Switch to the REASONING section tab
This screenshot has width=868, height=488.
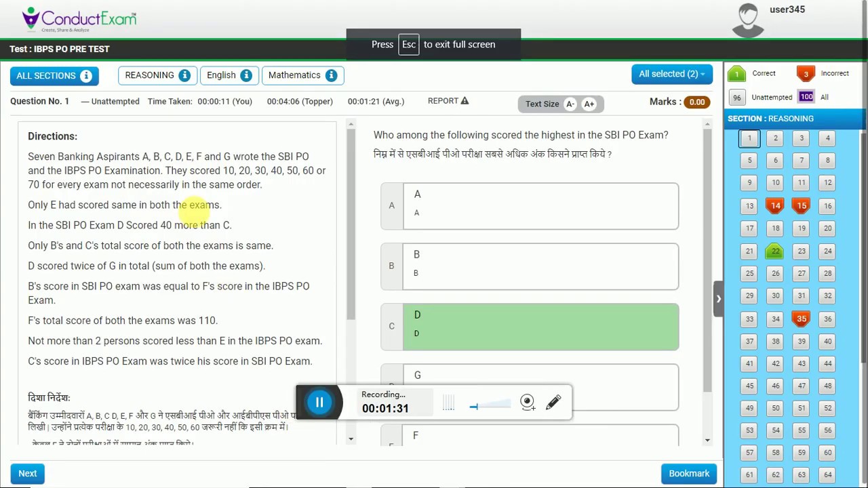(x=157, y=75)
